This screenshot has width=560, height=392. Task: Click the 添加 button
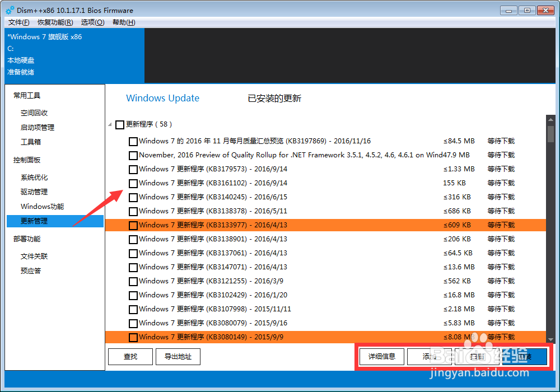pyautogui.click(x=430, y=357)
